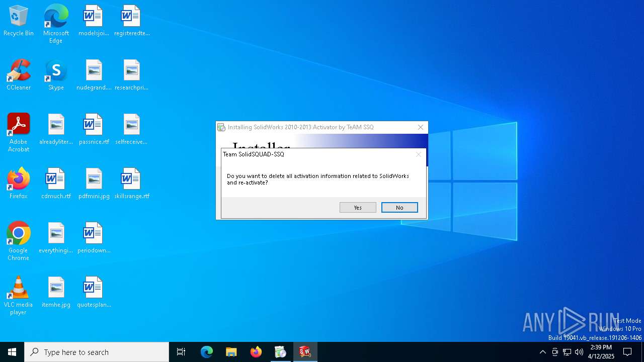Select the modelsjoi Word document icon
The image size is (644, 362).
tap(94, 21)
